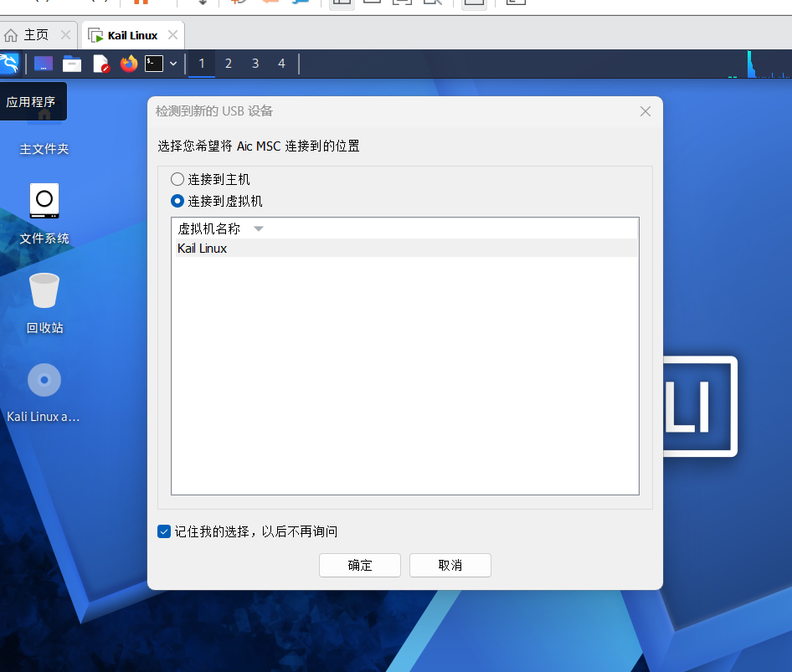Close the 主页 tab
The image size is (792, 672).
[65, 35]
